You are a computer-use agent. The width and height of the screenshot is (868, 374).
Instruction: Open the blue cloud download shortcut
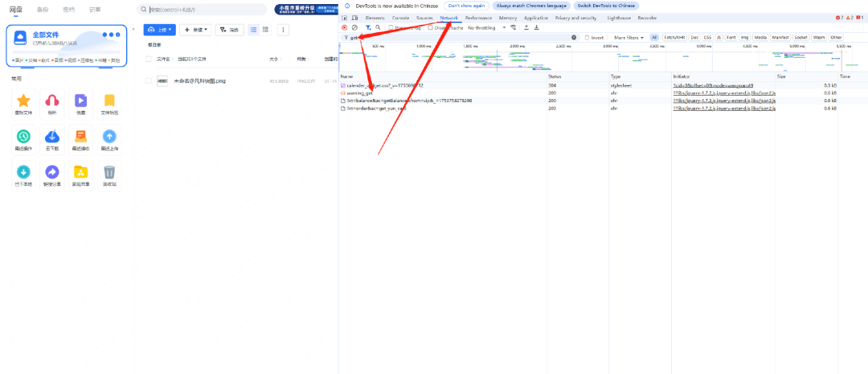[x=52, y=140]
